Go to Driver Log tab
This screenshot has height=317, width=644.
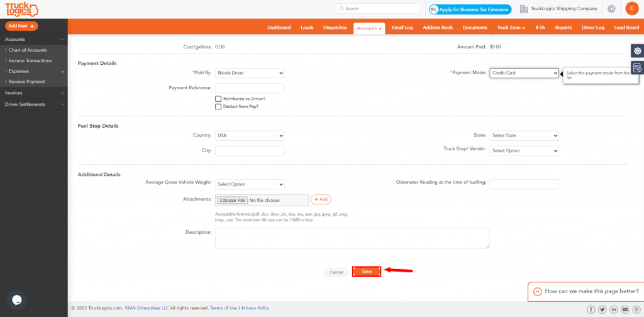[593, 28]
